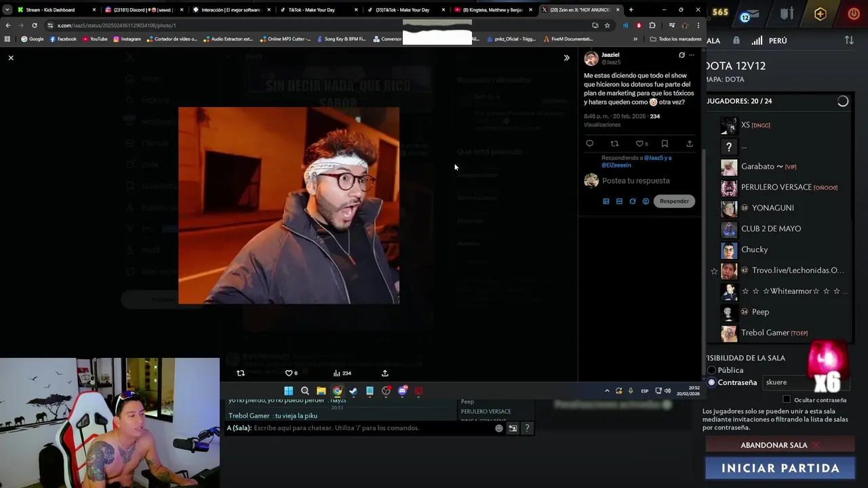Click the ABANDONAR SALA button
This screenshot has height=488, width=868.
pos(779,445)
